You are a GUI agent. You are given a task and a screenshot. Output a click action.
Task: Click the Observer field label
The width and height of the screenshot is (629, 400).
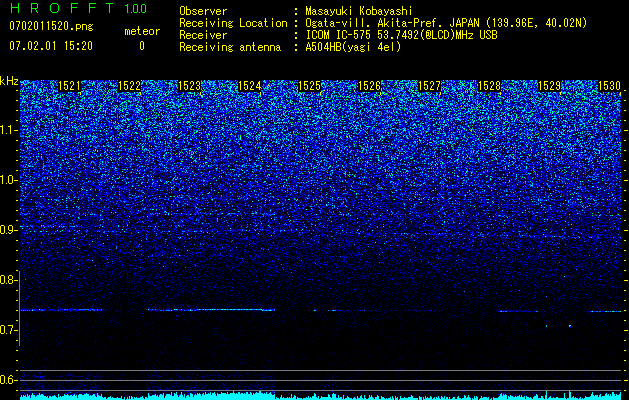pyautogui.click(x=203, y=11)
